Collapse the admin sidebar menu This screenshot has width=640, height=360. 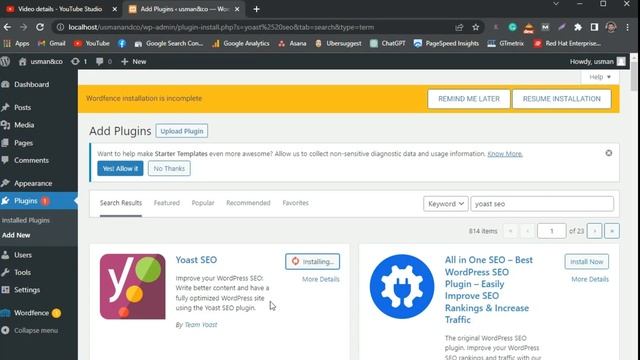click(x=29, y=330)
